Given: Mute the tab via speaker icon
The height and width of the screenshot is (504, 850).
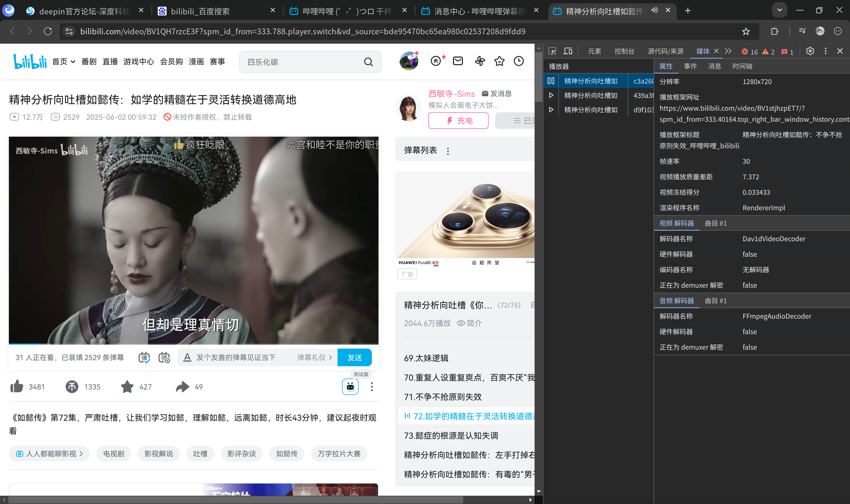Looking at the screenshot, I should [x=655, y=10].
